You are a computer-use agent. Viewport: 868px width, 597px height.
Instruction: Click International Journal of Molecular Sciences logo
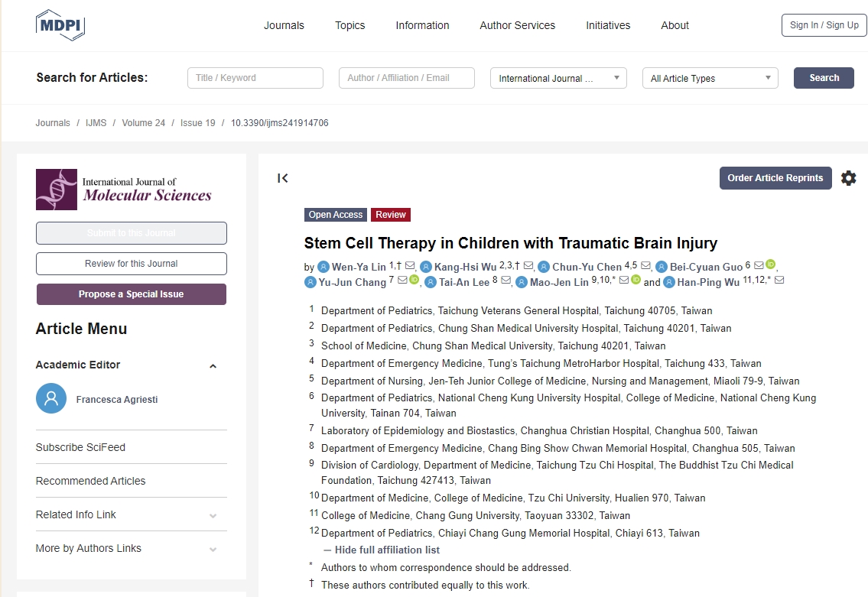124,190
